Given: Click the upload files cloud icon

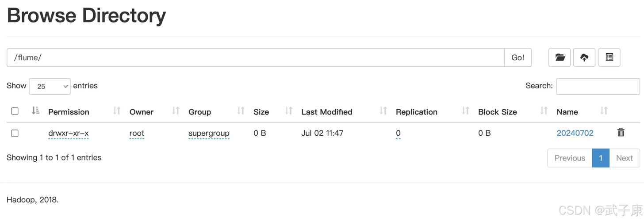Looking at the screenshot, I should (x=584, y=57).
